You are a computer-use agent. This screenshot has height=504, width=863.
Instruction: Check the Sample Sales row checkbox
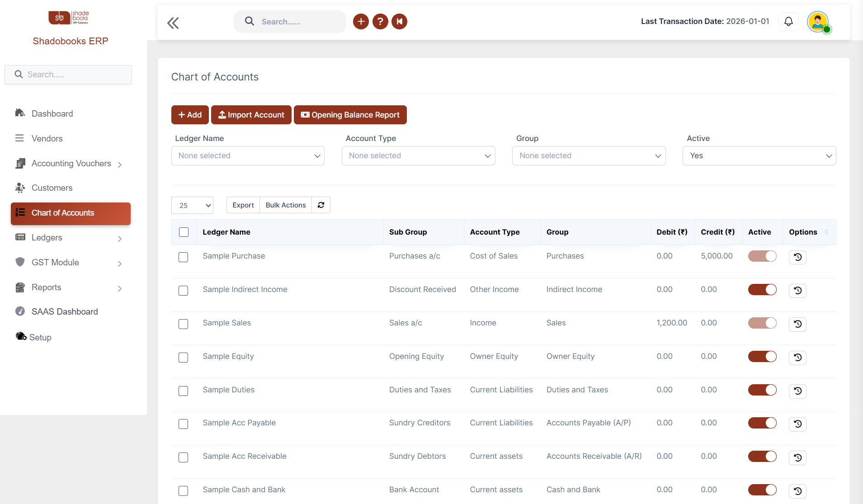click(x=184, y=324)
